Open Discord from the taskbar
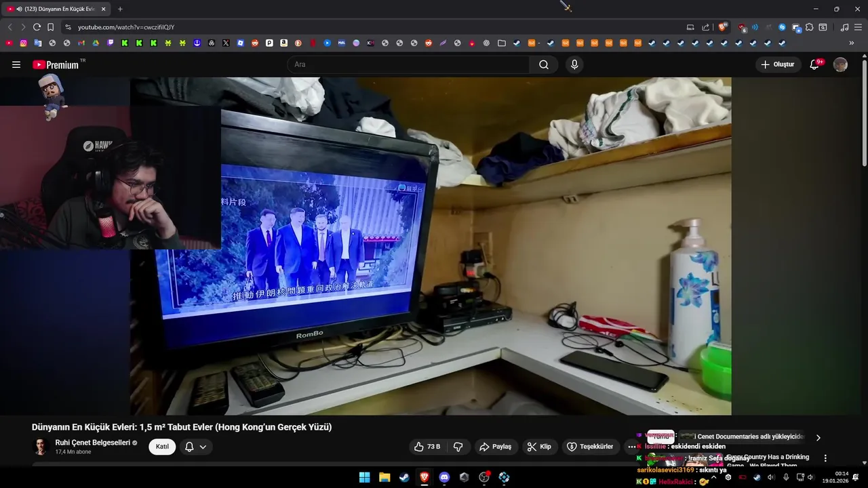Screen dimensions: 868x488 click(444, 477)
